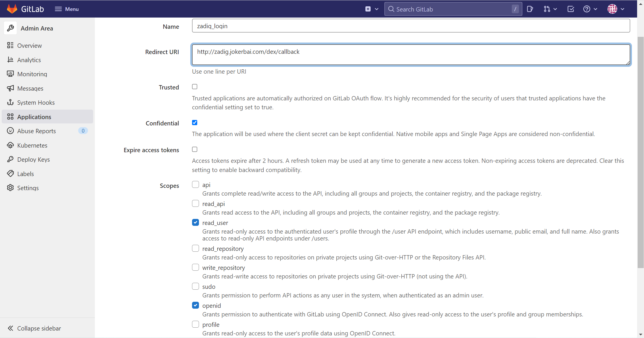
Task: Click the scrollbar down arrow
Action: tap(641, 335)
